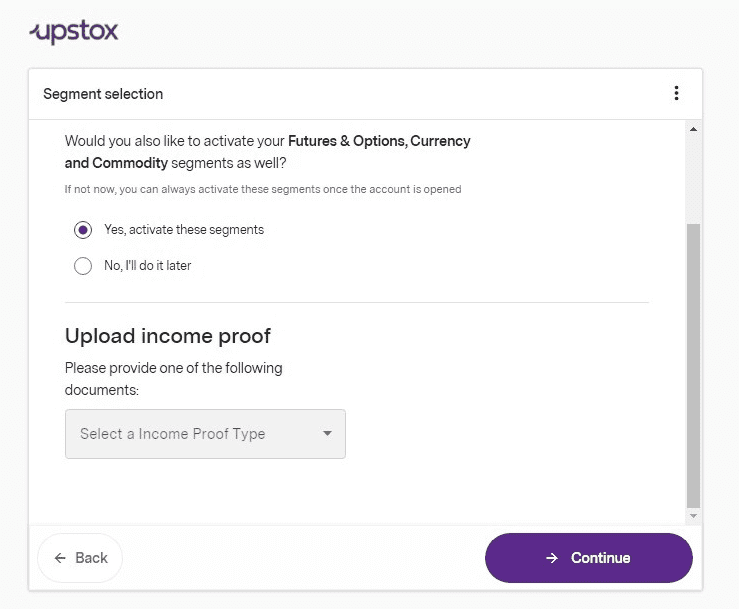
Task: Click the Continue button
Action: 589,558
